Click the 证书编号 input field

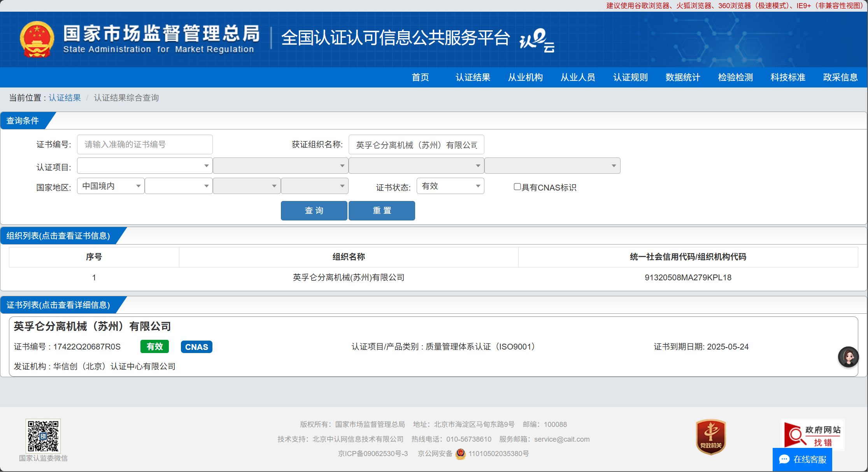click(145, 145)
